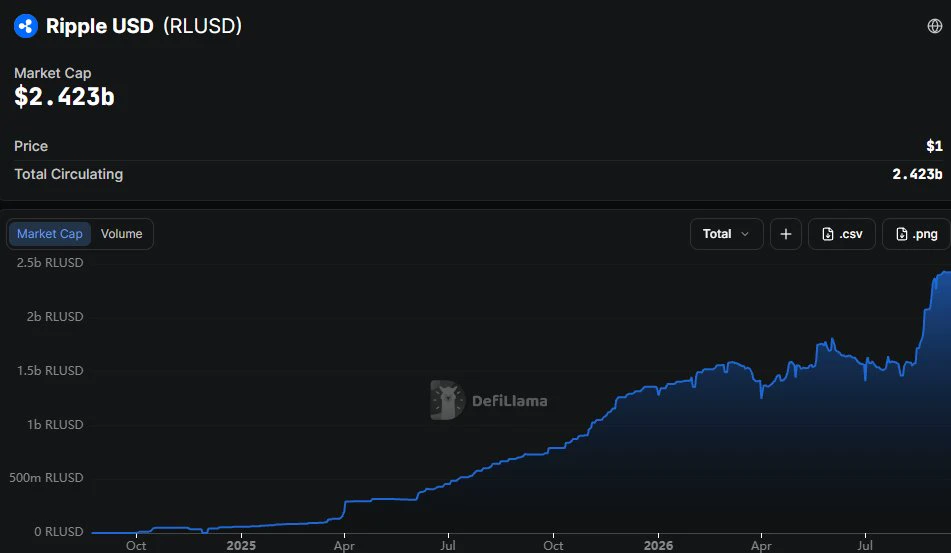
Task: Click the 0 RLUSD axis label
Action: click(59, 532)
